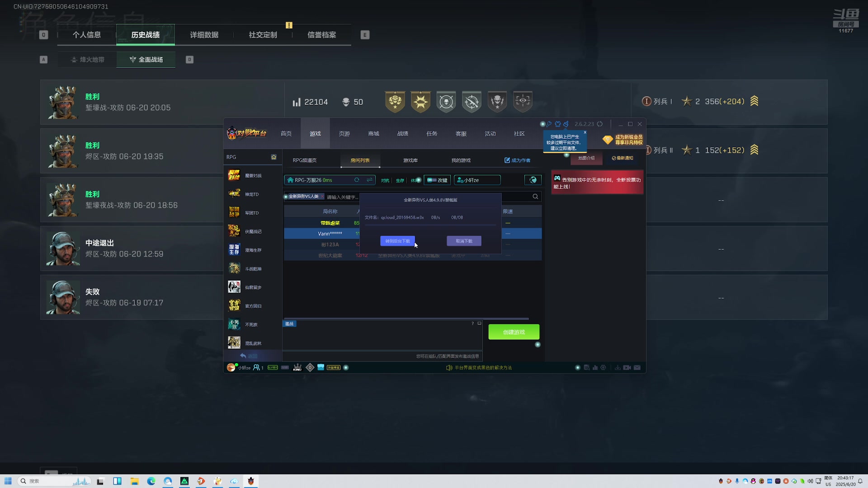Viewport: 868px width, 488px height.
Task: Switch to the 我的游戏 tab
Action: (461, 160)
